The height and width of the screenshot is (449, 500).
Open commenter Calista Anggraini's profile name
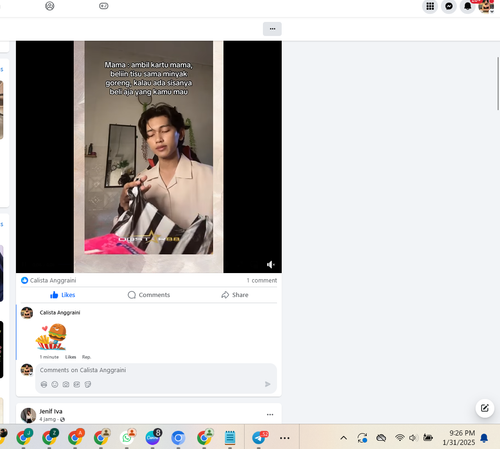tap(60, 312)
